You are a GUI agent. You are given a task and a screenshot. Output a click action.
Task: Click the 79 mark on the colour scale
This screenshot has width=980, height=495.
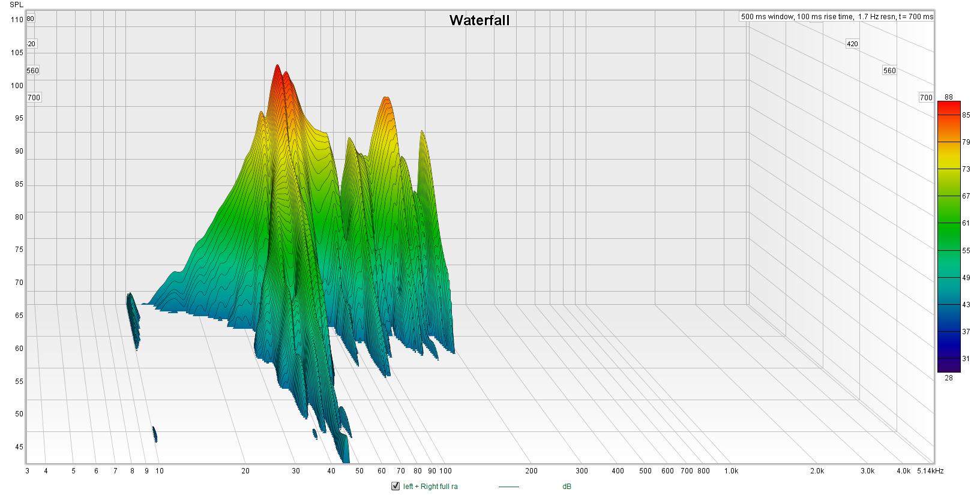966,142
